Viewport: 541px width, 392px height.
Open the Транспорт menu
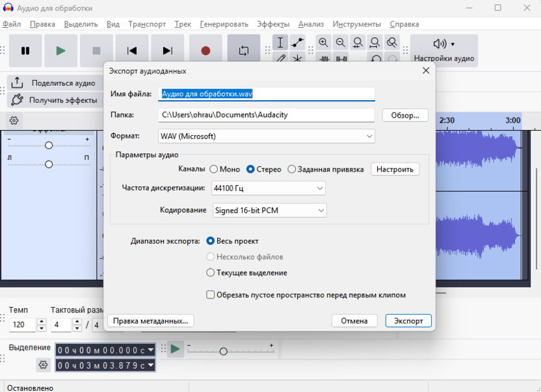pos(147,24)
